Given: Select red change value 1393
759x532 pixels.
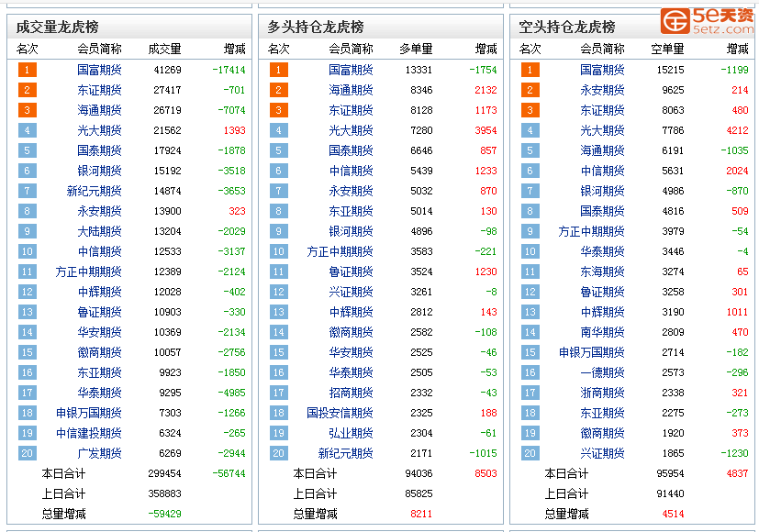Looking at the screenshot, I should click(235, 130).
